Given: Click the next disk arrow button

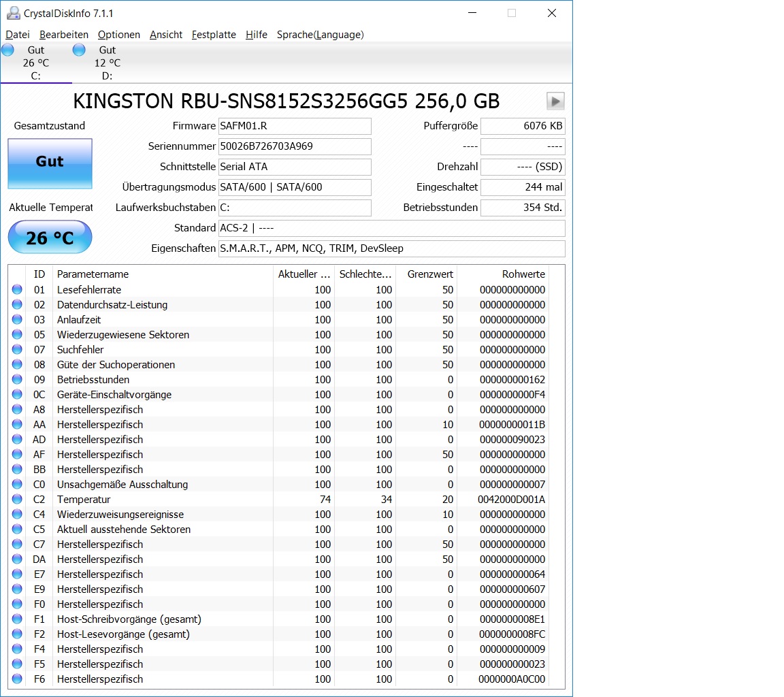Looking at the screenshot, I should click(x=555, y=101).
